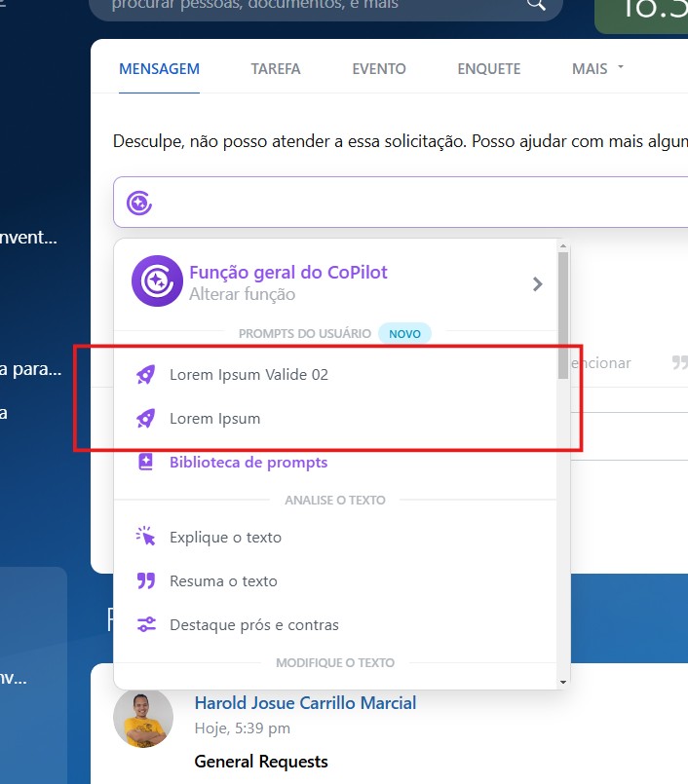Open the ENQUETE tab
This screenshot has height=784, width=688.
(488, 69)
